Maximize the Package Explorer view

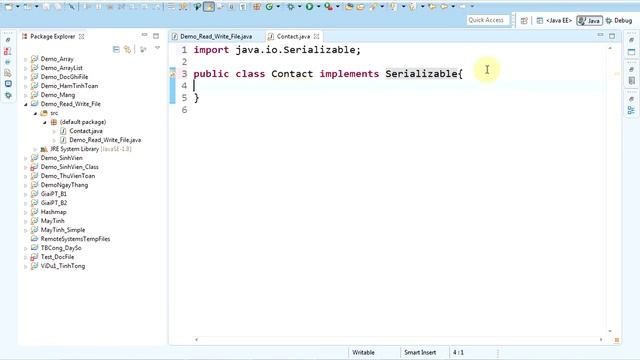[156, 36]
